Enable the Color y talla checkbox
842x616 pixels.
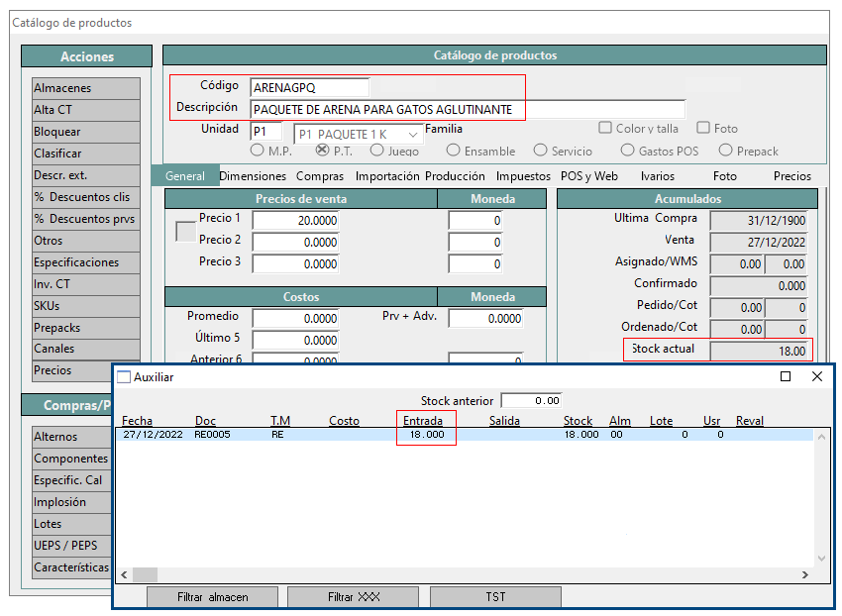click(605, 128)
